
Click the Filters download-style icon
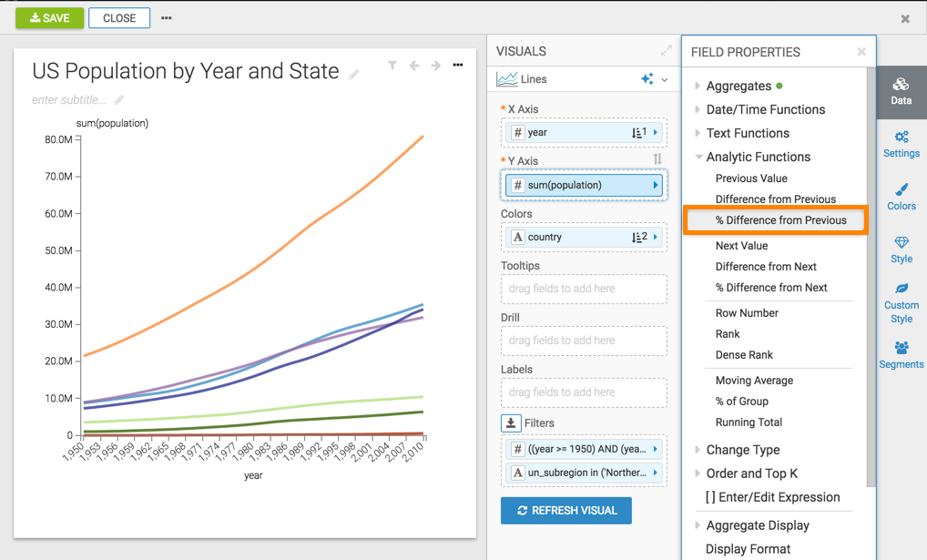click(x=511, y=423)
